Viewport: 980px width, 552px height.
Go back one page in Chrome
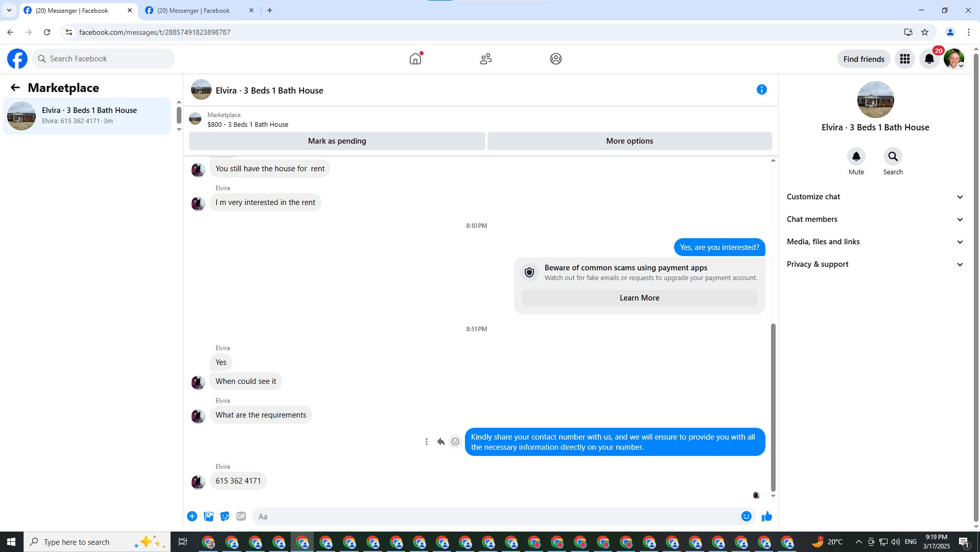click(10, 32)
